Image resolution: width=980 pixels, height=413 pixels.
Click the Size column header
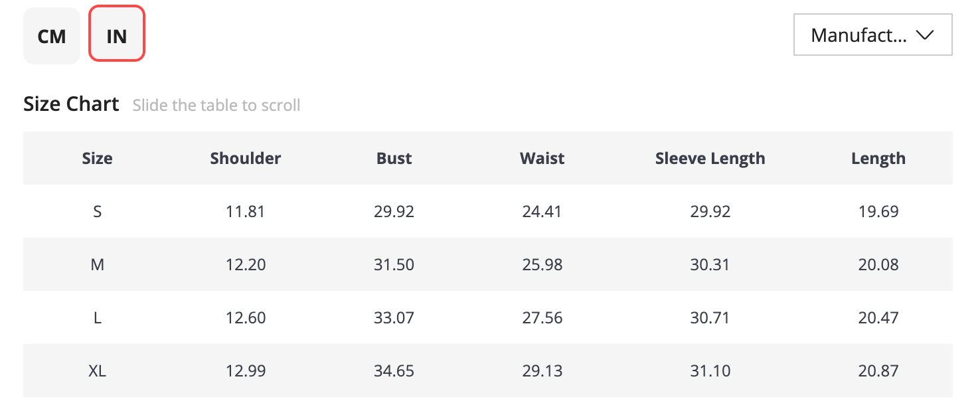point(98,158)
